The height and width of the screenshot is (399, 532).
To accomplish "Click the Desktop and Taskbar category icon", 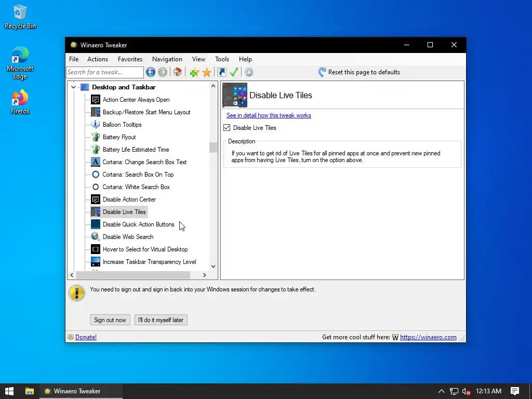I will (85, 87).
